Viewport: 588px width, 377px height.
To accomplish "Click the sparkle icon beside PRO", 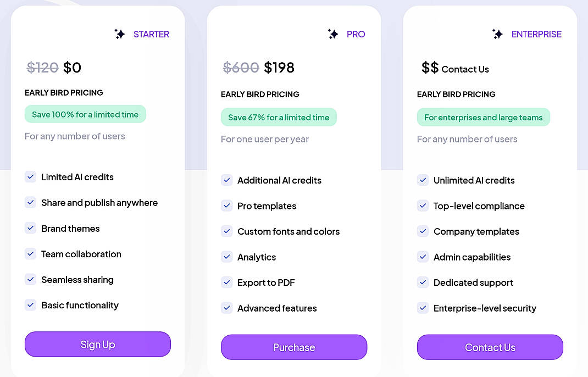I will pos(333,34).
